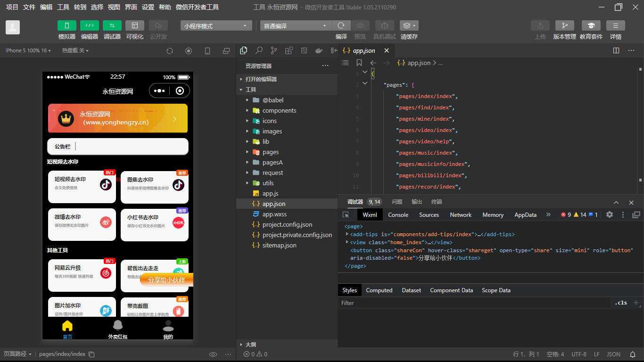Toggle the simulator (模拟器) panel button
644x362 pixels.
(x=67, y=25)
